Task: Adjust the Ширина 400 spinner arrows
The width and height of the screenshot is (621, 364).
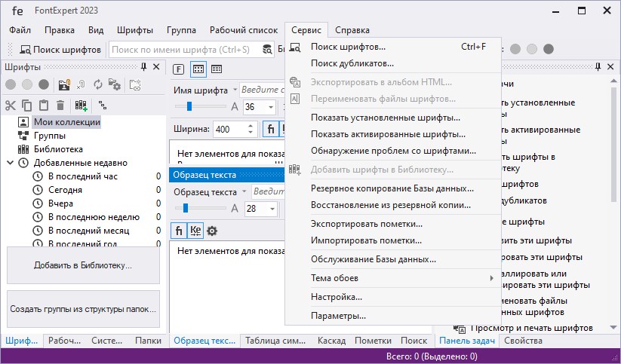Action: (251, 129)
